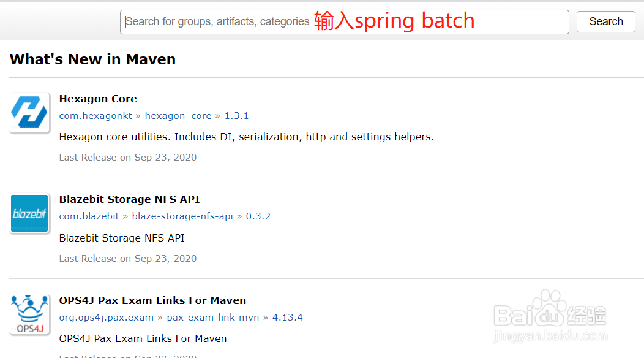This screenshot has height=358, width=644.
Task: Click Blazebit's Last Release Sep 23 text
Action: coord(128,259)
